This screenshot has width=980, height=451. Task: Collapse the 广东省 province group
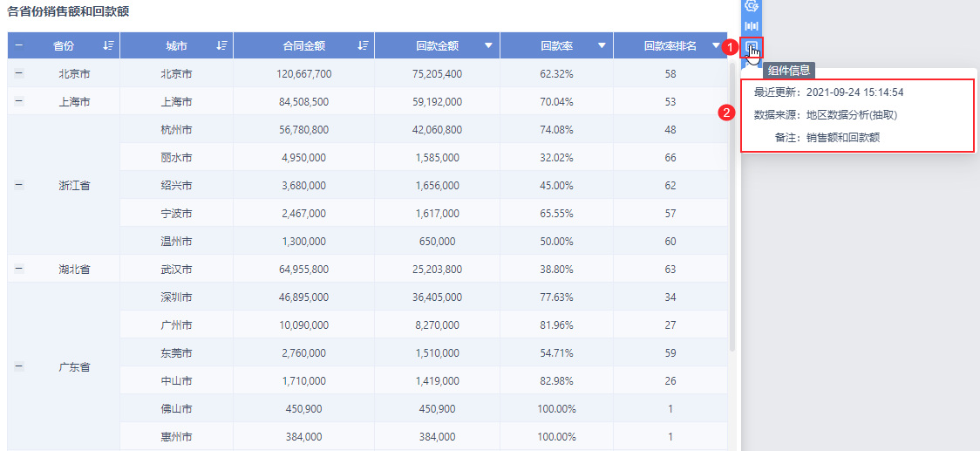pos(19,366)
